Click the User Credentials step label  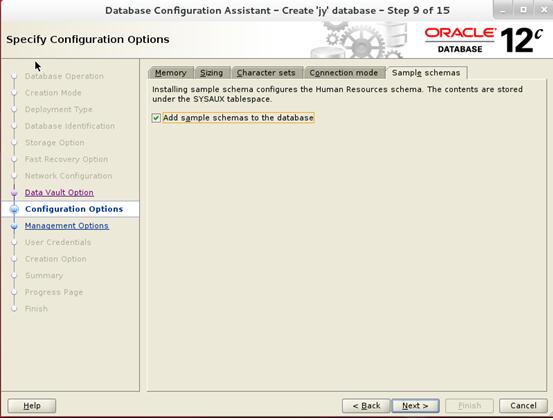pos(58,242)
